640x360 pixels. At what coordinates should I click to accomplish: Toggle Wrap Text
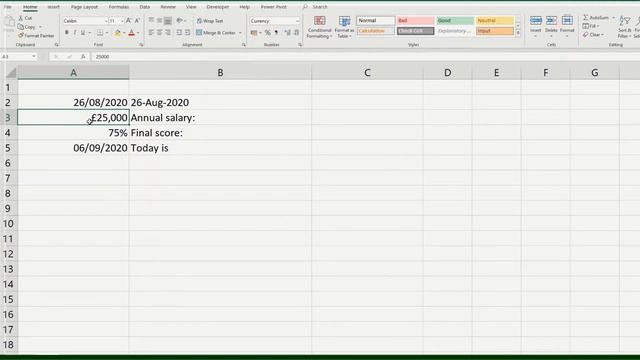pos(210,21)
